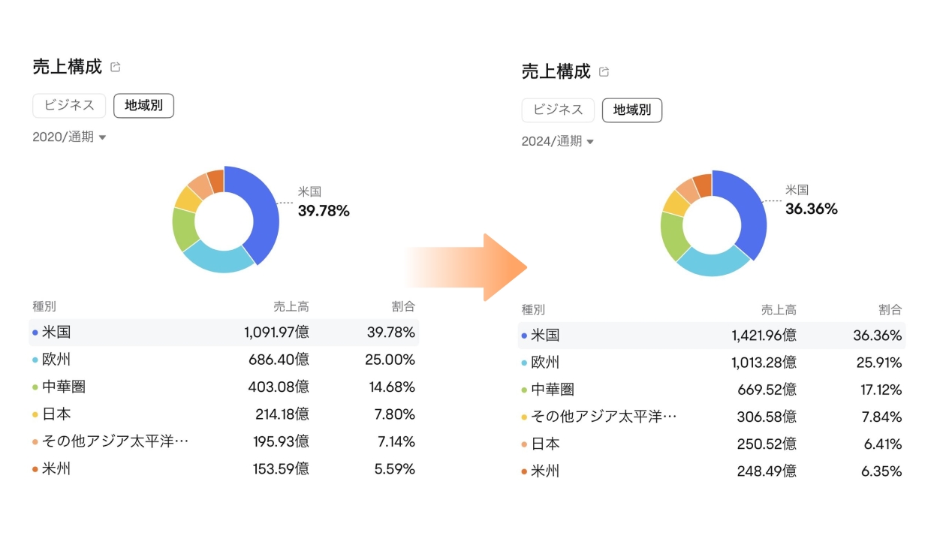This screenshot has width=937, height=560.
Task: Click the 米国 label in the left table
Action: pos(57,333)
